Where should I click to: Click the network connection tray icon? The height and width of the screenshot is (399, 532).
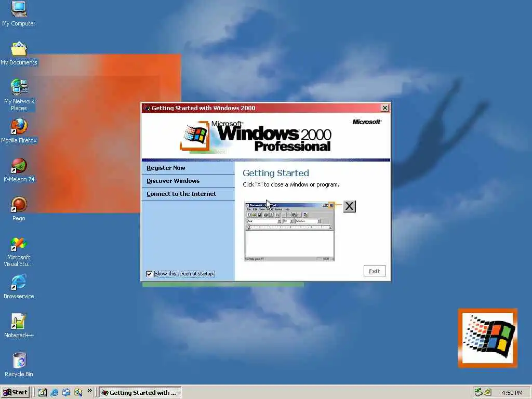[x=478, y=392]
